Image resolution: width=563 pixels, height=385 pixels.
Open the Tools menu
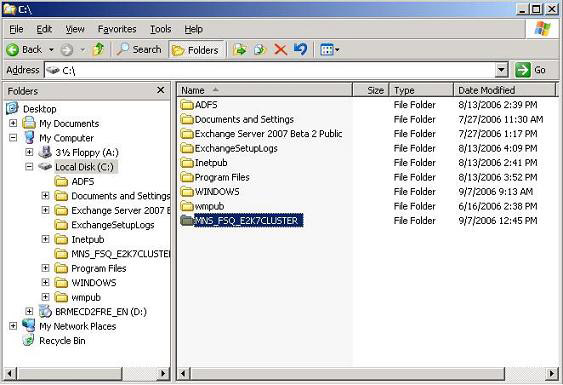[160, 29]
